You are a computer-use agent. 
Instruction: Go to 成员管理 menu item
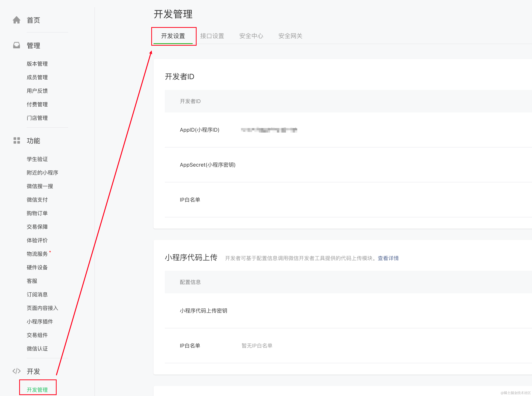coord(37,77)
